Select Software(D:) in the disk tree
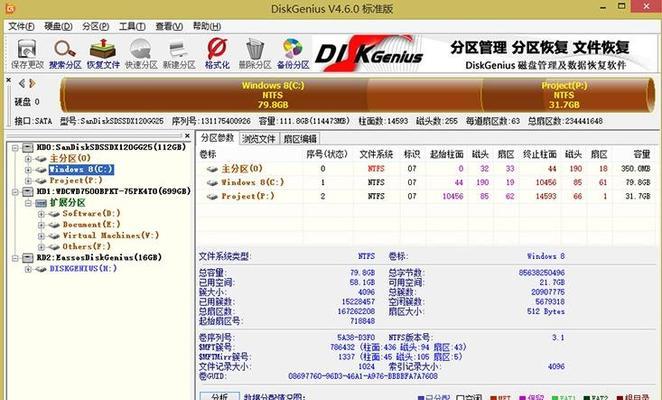The width and height of the screenshot is (662, 400). point(91,213)
